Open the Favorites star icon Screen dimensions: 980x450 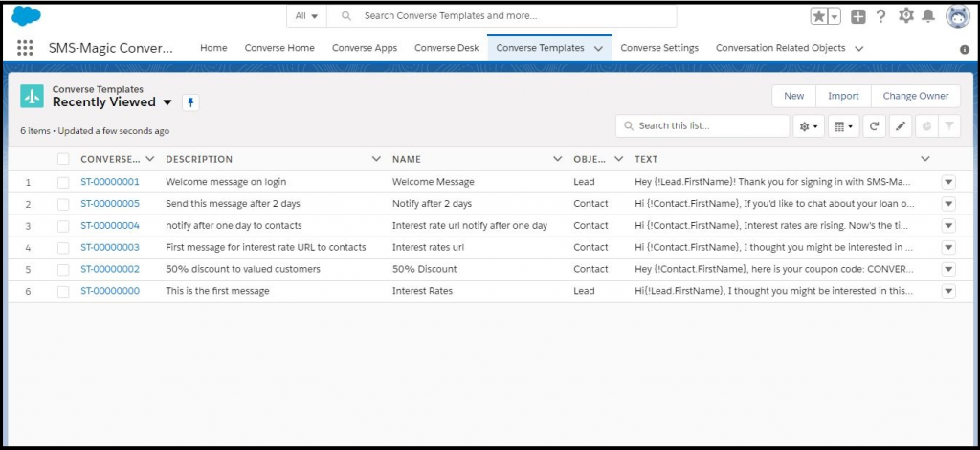coord(819,16)
